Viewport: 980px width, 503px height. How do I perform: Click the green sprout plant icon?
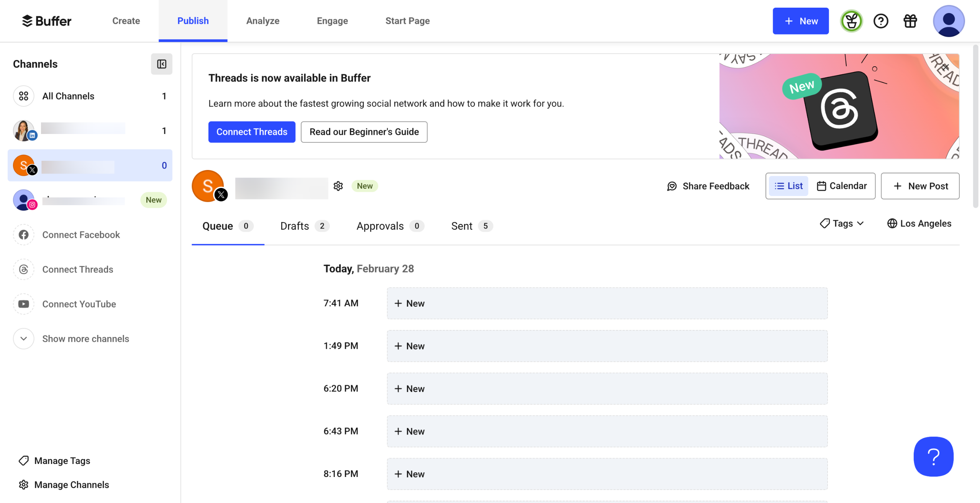coord(851,21)
